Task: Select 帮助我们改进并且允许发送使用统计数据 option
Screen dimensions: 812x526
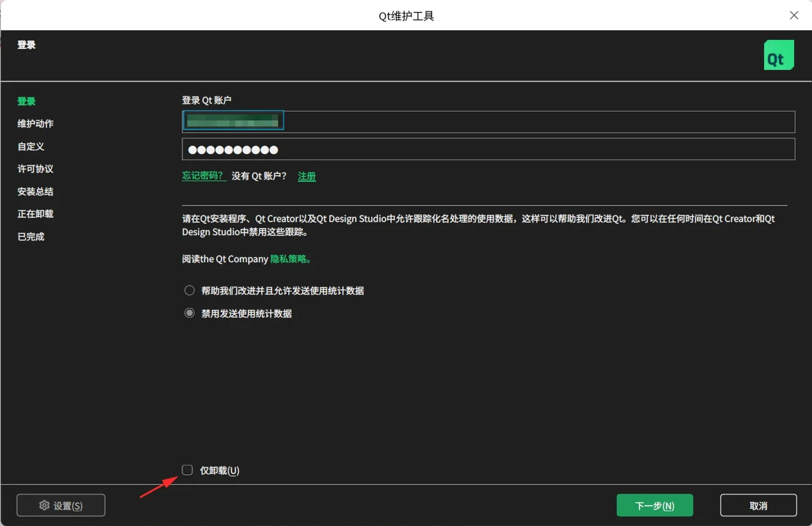Action: click(x=189, y=290)
